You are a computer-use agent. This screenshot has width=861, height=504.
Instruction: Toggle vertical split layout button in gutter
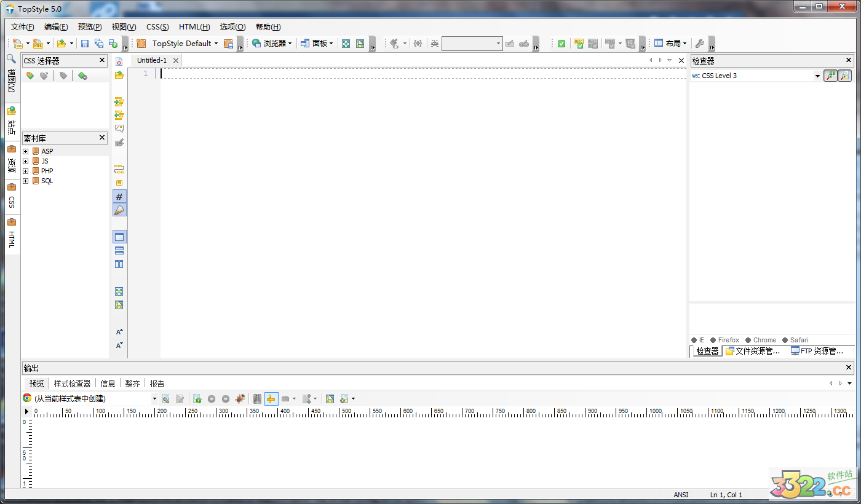pos(119,264)
